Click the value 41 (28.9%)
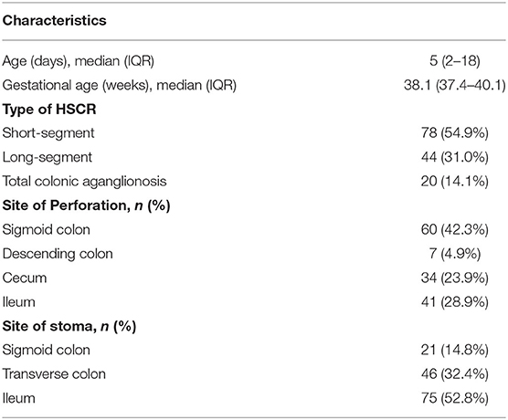508x420 pixels. click(454, 302)
